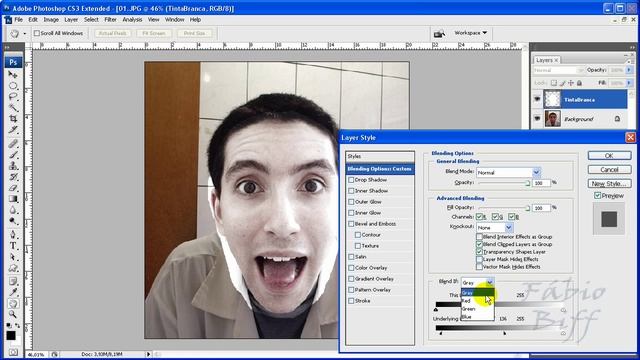Enable the Drop Shadow effect checkbox
The width and height of the screenshot is (640, 360).
(351, 180)
